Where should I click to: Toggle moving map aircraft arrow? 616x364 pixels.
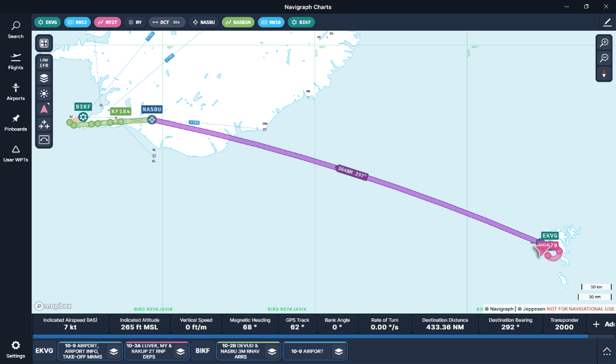pos(44,109)
